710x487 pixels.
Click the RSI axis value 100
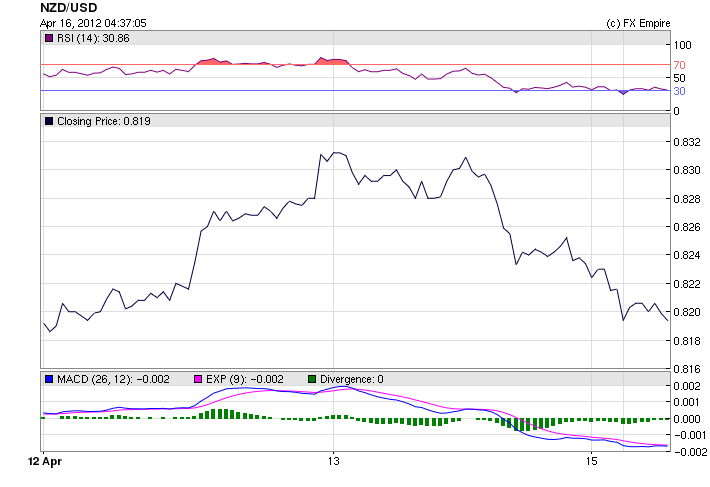pos(682,45)
